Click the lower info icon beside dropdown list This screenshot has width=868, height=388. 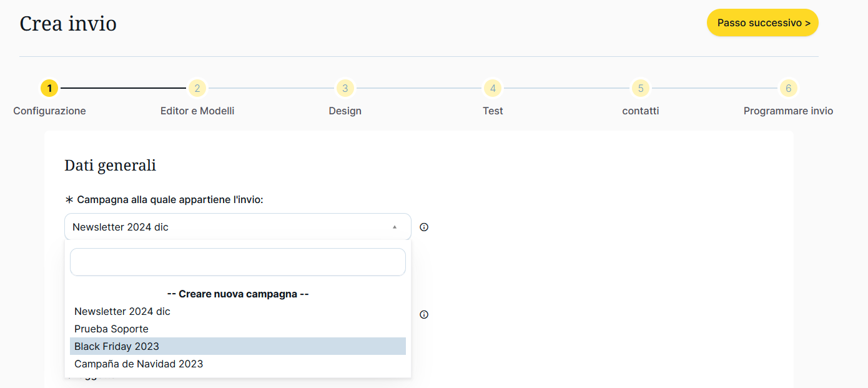[x=424, y=315]
